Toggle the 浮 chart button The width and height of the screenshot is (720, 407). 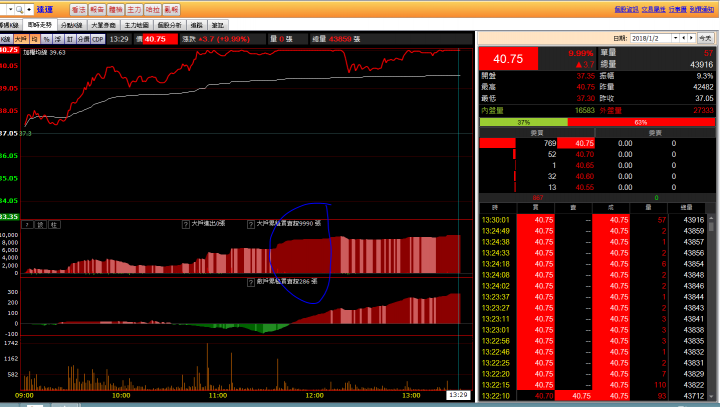58,39
